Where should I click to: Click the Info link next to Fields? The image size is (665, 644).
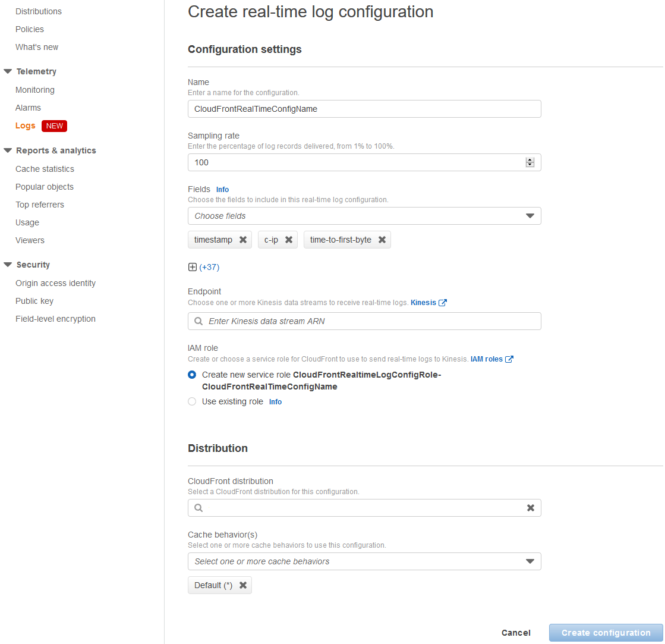[x=223, y=190]
